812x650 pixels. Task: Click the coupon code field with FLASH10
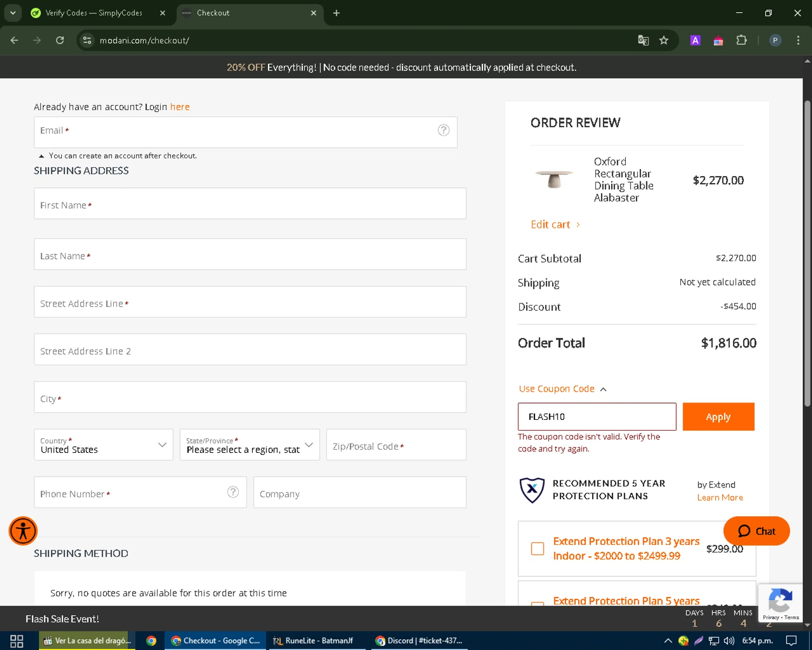(597, 417)
